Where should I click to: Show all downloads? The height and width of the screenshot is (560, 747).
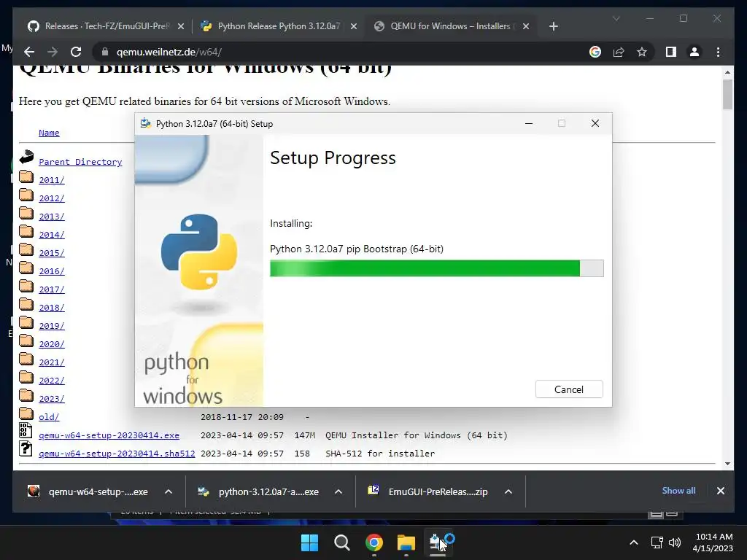(678, 491)
